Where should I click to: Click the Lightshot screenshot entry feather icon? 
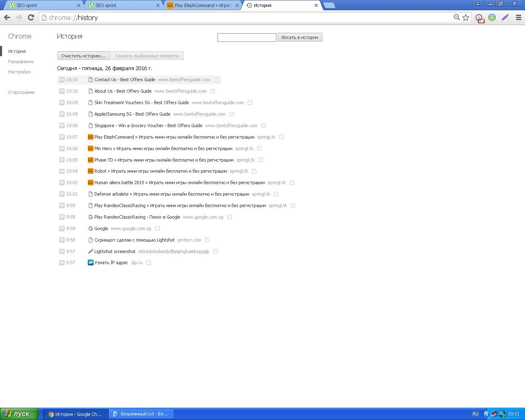tap(91, 251)
